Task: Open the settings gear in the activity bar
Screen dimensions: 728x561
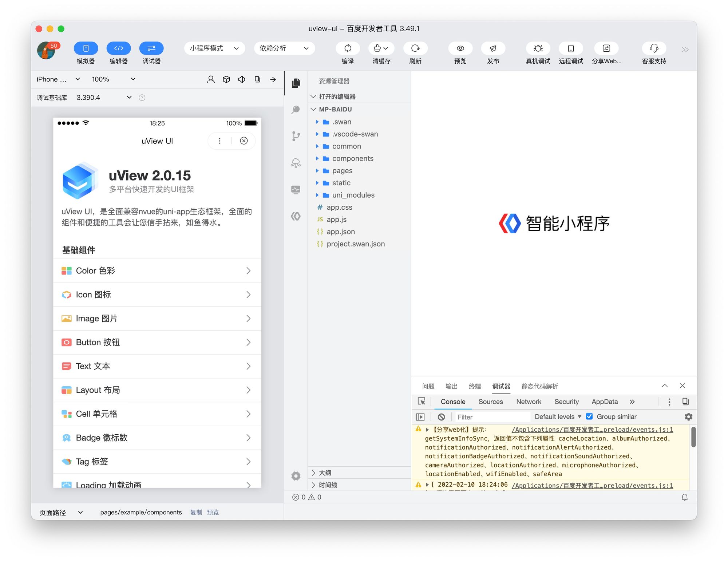Action: (296, 476)
